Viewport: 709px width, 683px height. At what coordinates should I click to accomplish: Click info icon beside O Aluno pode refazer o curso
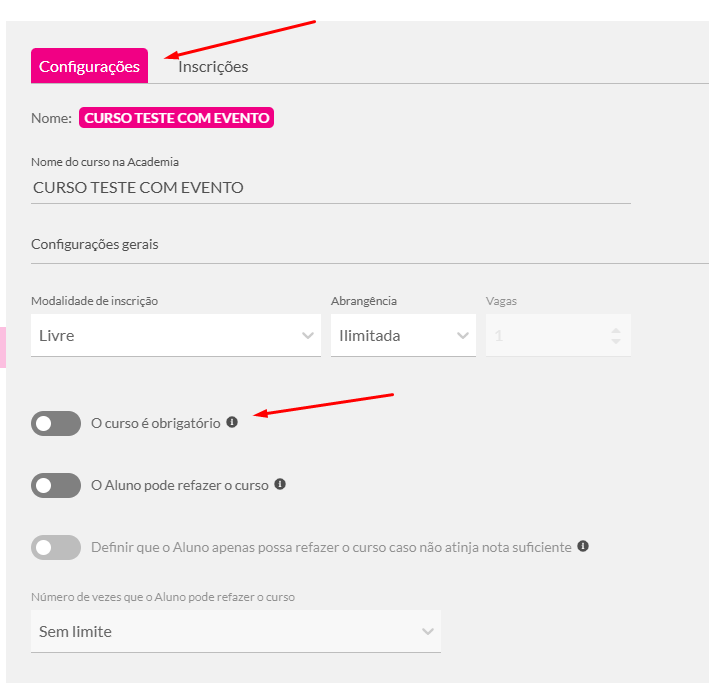(x=280, y=484)
